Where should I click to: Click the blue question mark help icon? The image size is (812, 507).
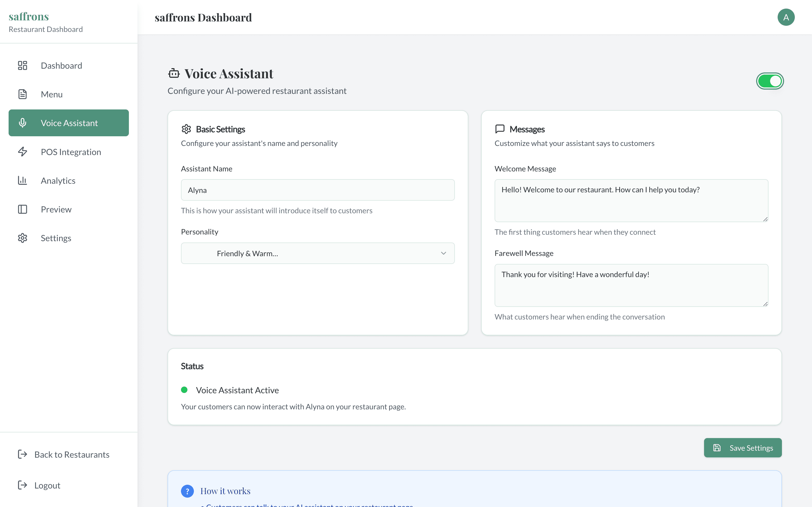[x=187, y=491]
